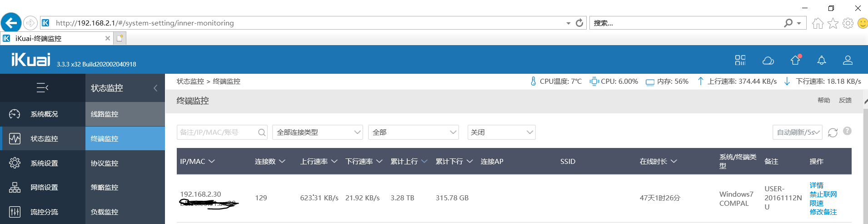Click the manual refresh icon
The height and width of the screenshot is (224, 868).
(x=833, y=132)
